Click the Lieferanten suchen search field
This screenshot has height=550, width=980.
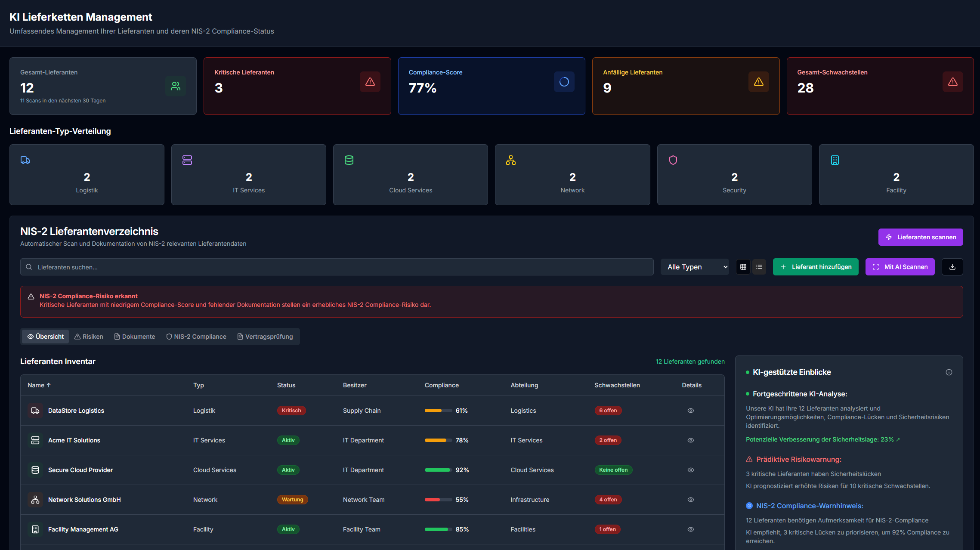tap(172, 267)
